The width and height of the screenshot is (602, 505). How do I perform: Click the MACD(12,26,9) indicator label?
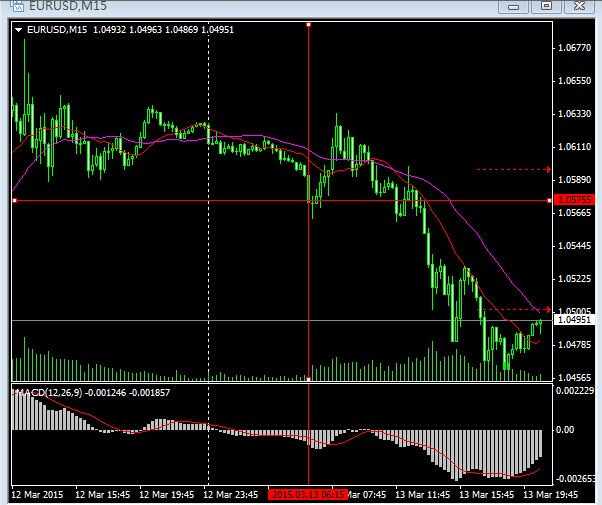tap(50, 392)
